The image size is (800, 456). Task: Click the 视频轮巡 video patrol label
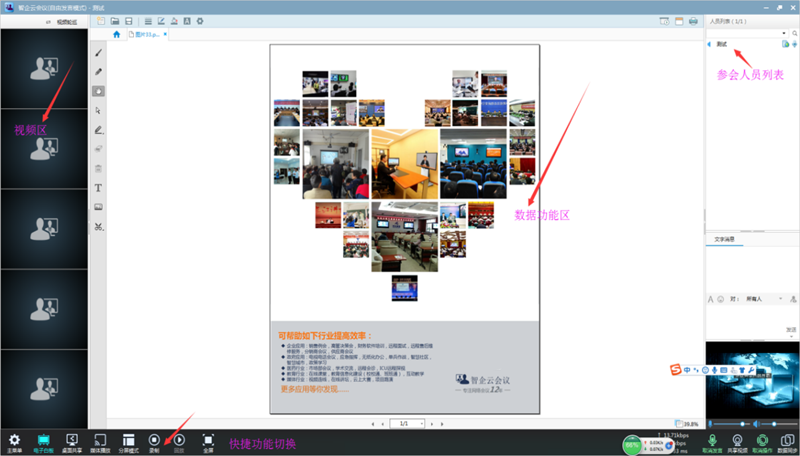67,22
